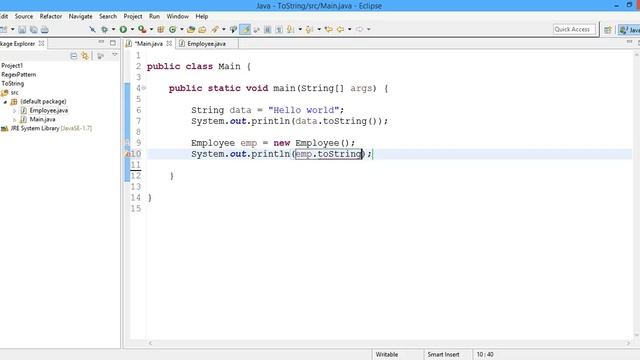640x360 pixels.
Task: Close the Package Explorer view tab
Action: pyautogui.click(x=41, y=43)
